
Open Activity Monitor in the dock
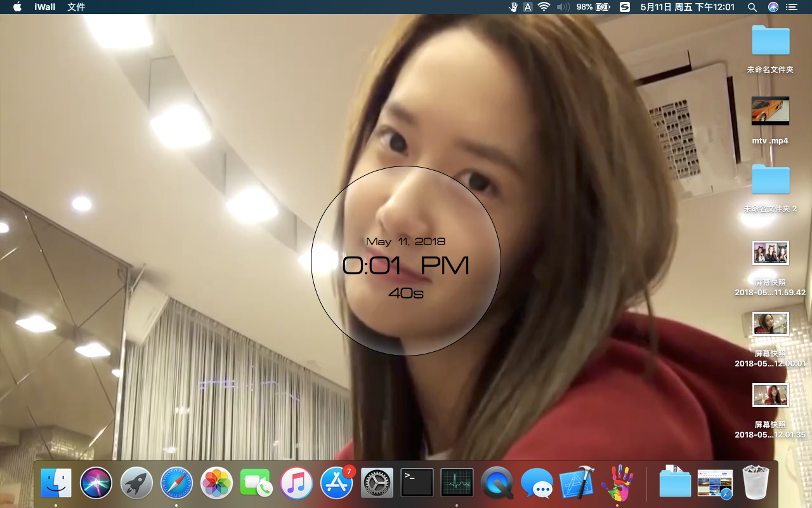[x=457, y=483]
